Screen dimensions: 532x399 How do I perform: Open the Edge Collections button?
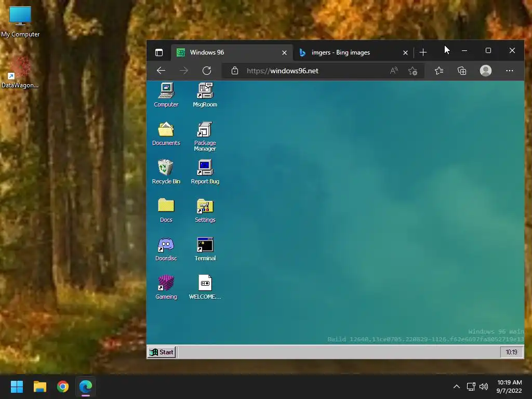pyautogui.click(x=462, y=71)
